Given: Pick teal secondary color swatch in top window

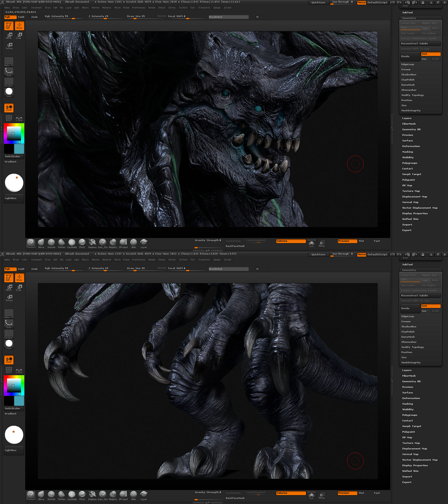Looking at the screenshot, I should 19,149.
